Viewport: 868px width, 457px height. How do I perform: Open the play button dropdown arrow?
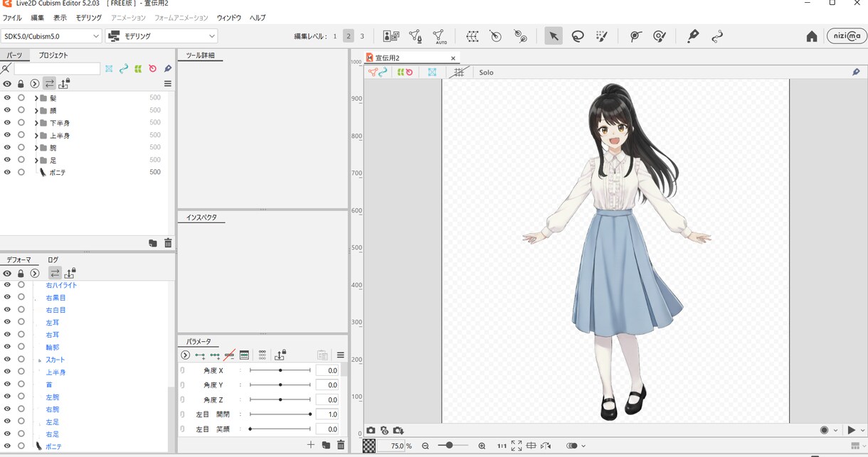[x=863, y=431]
